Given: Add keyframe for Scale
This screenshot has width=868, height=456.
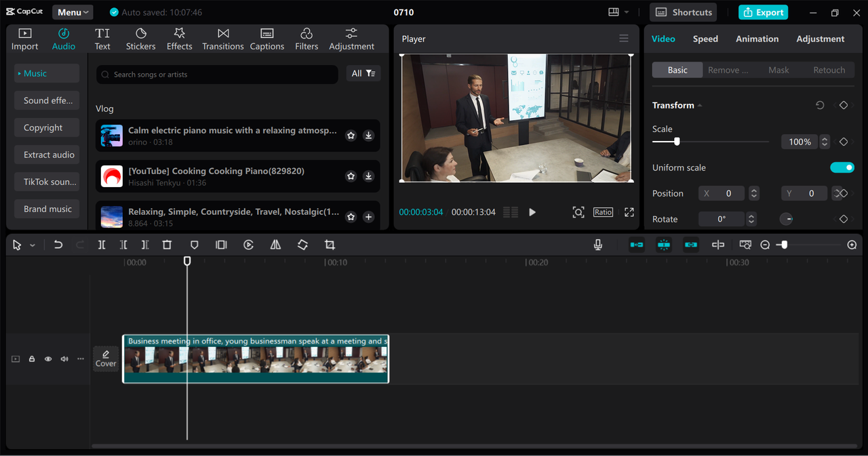Looking at the screenshot, I should (844, 142).
